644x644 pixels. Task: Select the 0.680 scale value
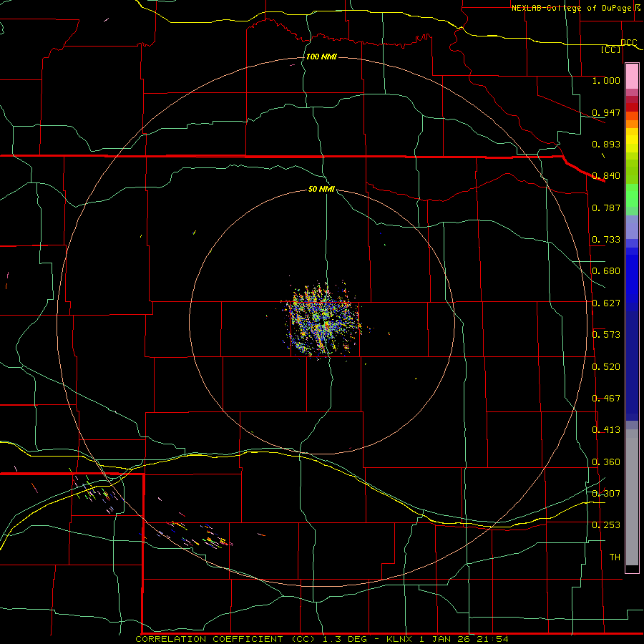[606, 271]
